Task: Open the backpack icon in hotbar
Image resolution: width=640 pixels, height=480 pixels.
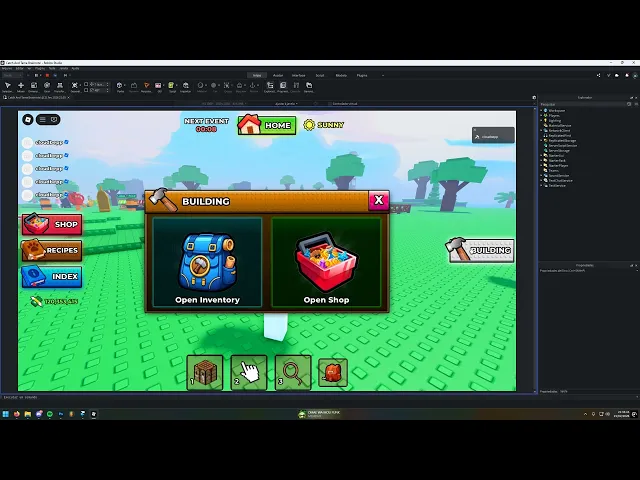Action: 333,372
